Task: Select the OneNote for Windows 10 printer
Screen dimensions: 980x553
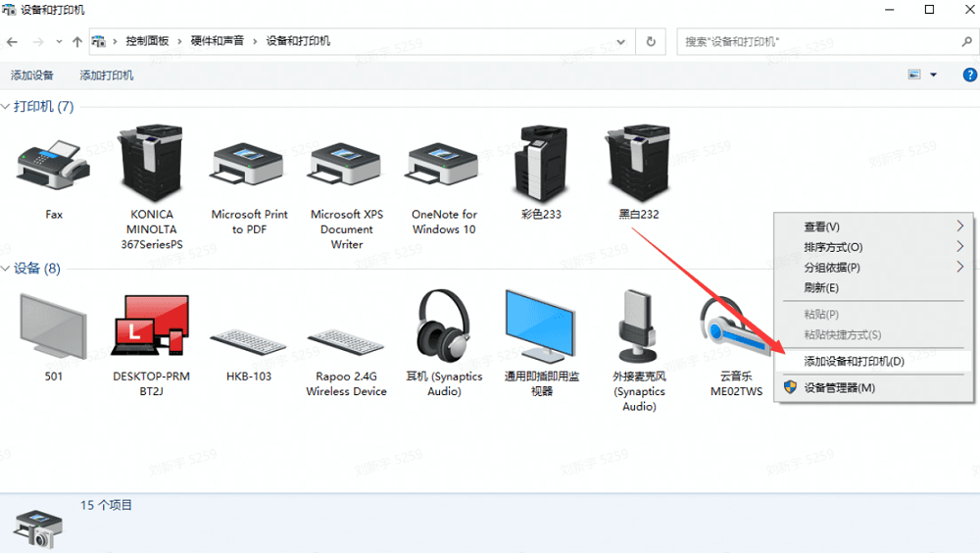Action: point(444,164)
